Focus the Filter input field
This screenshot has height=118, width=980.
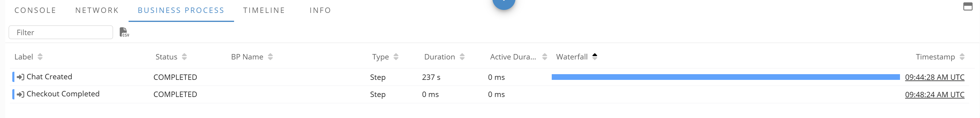click(61, 32)
